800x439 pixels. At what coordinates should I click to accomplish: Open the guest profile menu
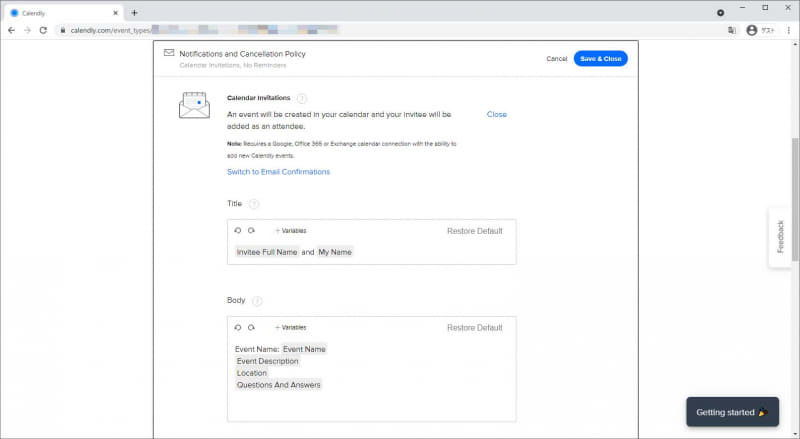pos(760,30)
